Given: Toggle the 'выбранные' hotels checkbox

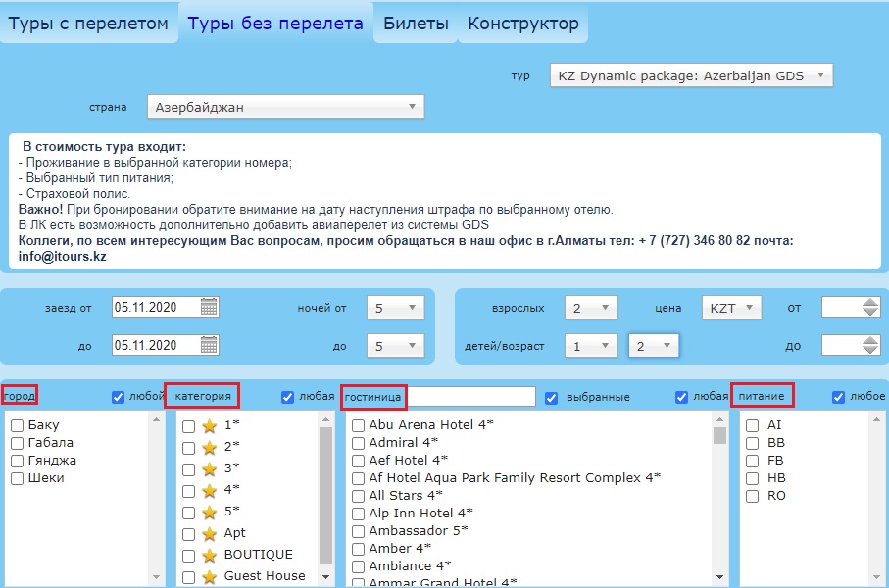Looking at the screenshot, I should (x=551, y=397).
